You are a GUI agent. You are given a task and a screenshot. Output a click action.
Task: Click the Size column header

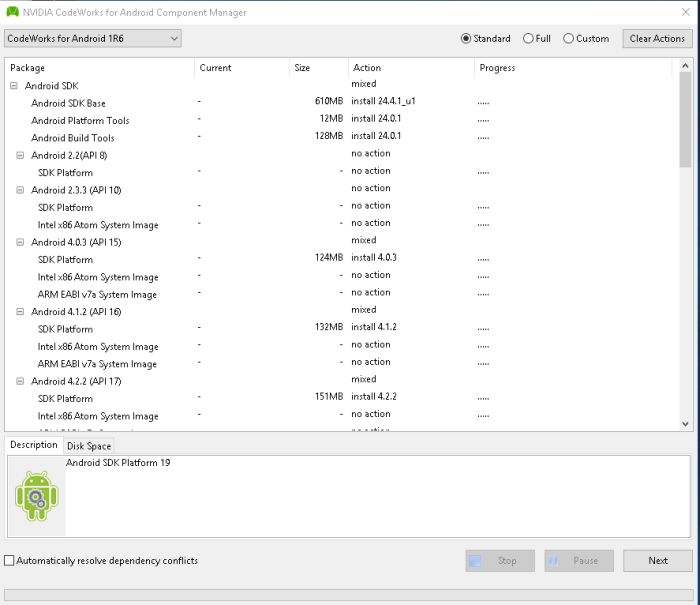click(x=319, y=68)
